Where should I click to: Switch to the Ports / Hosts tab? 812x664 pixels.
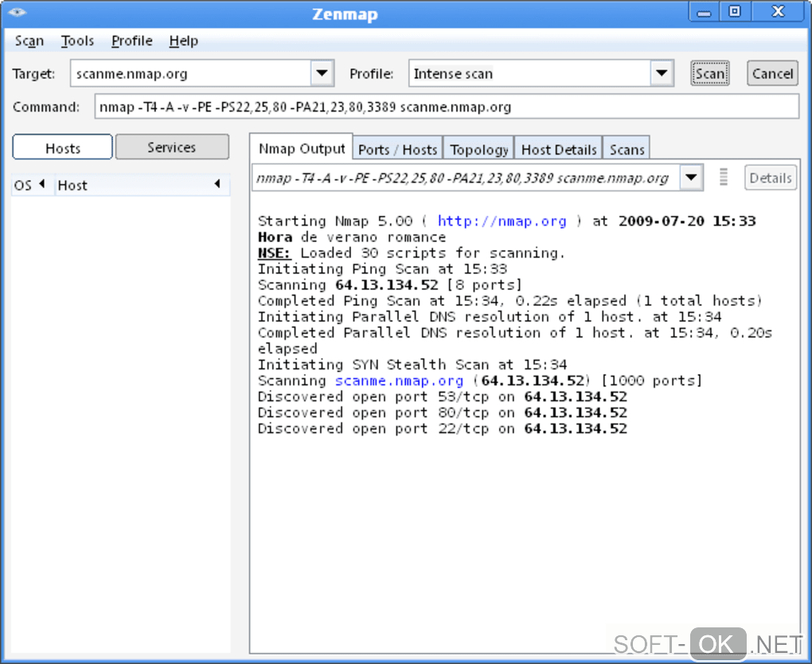point(398,150)
